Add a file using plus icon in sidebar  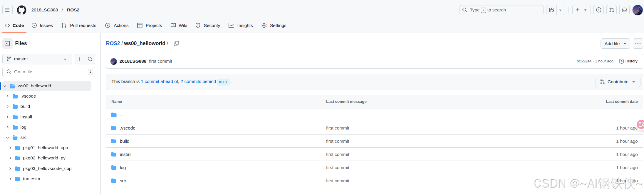[x=80, y=59]
